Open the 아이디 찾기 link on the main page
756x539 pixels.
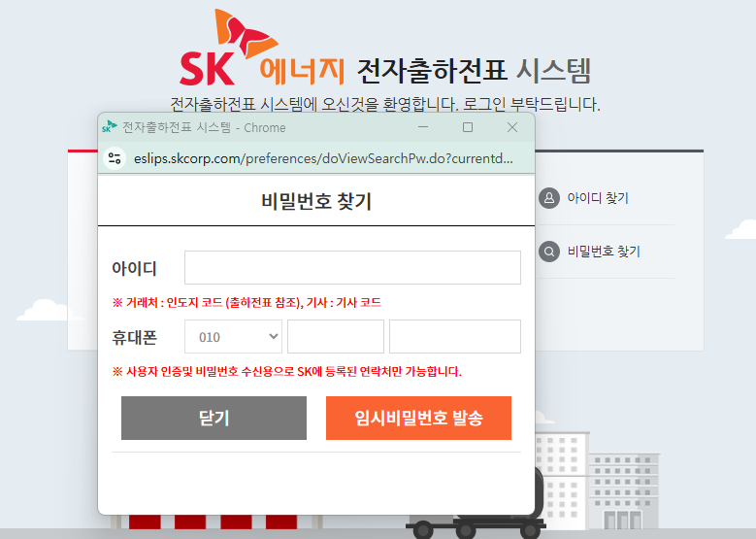pos(598,198)
